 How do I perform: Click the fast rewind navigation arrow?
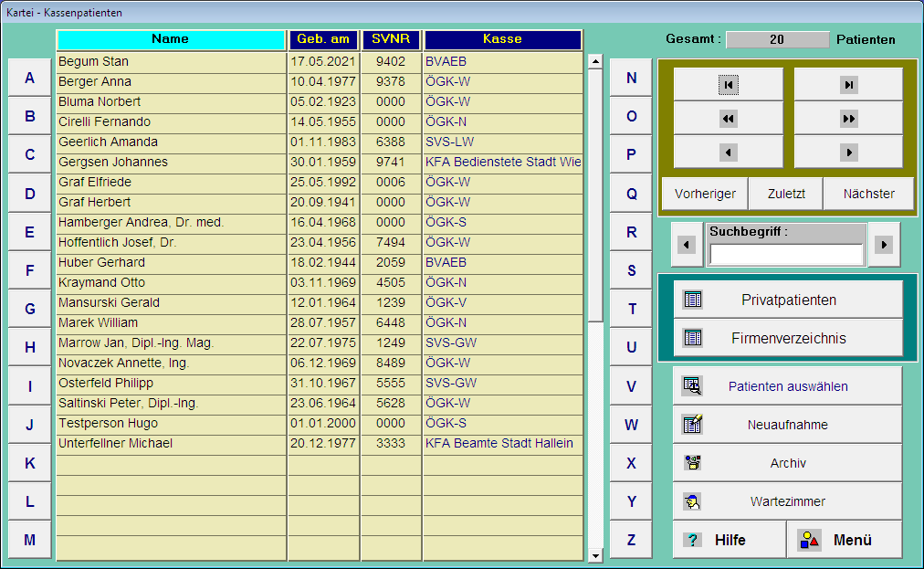(x=728, y=119)
